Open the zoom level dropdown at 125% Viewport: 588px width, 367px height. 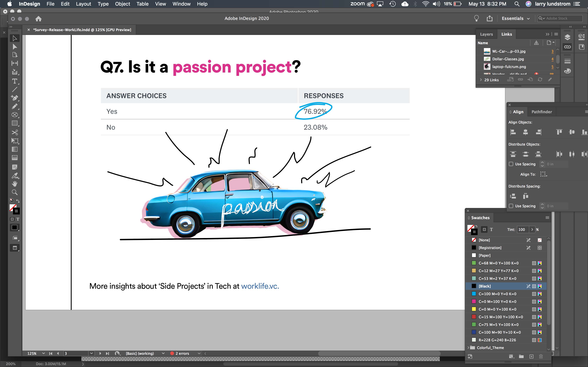click(43, 353)
